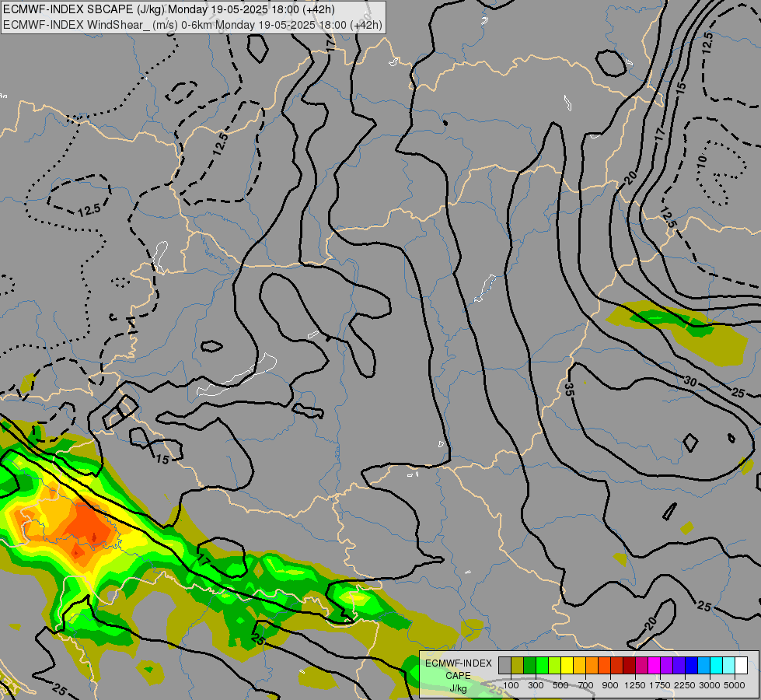Click the 17 label over the green CAPE band
Viewport: 761px width, 700px height.
203,560
